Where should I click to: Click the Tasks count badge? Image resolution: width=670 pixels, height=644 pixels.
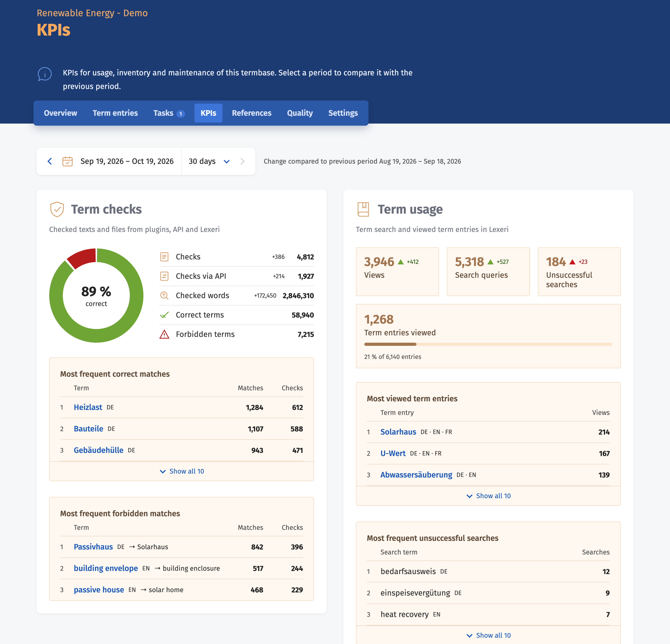click(x=181, y=114)
